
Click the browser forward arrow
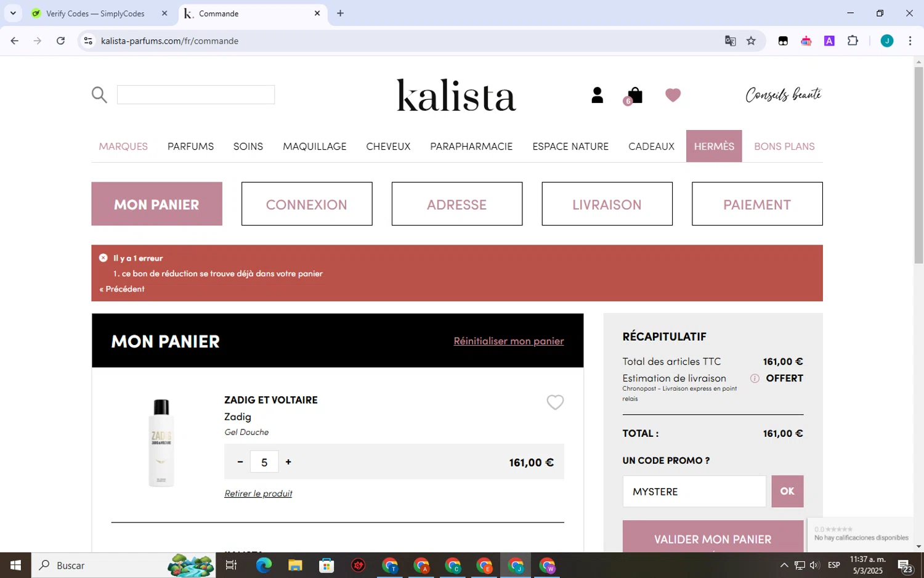(x=38, y=41)
